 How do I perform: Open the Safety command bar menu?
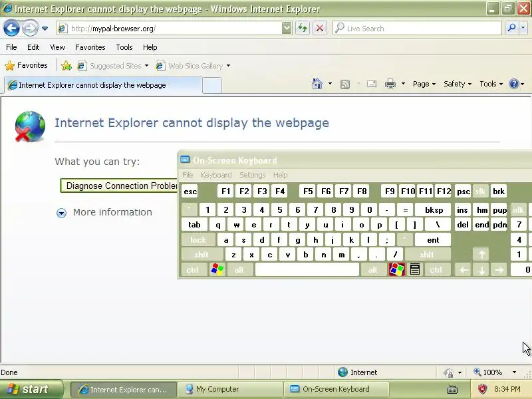click(458, 84)
